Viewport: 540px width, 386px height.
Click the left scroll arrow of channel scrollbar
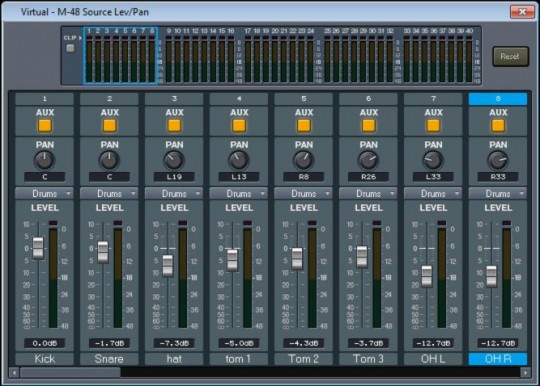[14, 373]
